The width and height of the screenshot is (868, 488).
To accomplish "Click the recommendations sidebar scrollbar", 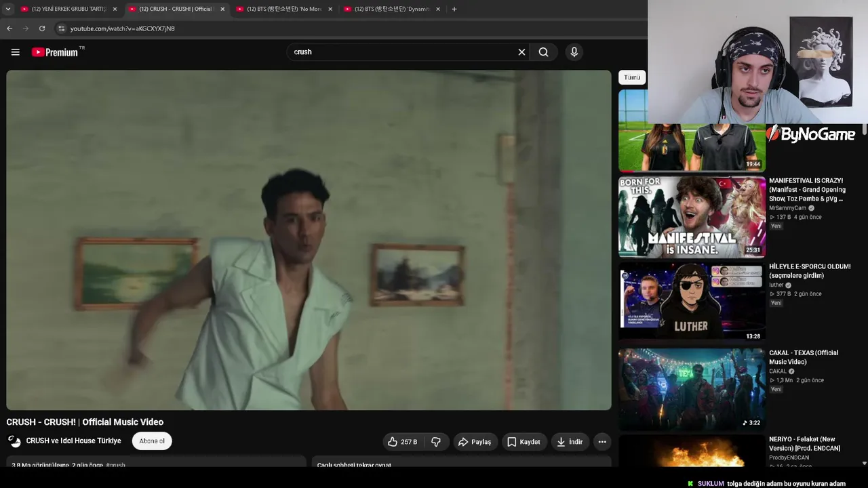I will click(x=865, y=129).
